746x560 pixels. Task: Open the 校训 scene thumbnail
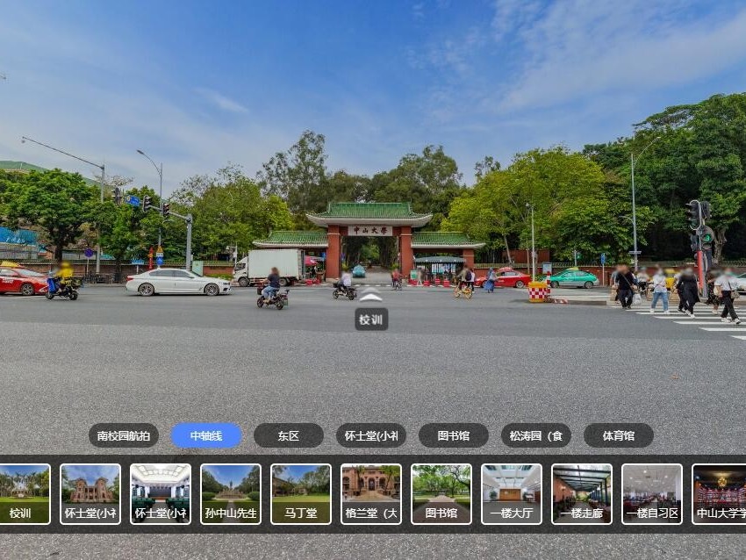(24, 494)
